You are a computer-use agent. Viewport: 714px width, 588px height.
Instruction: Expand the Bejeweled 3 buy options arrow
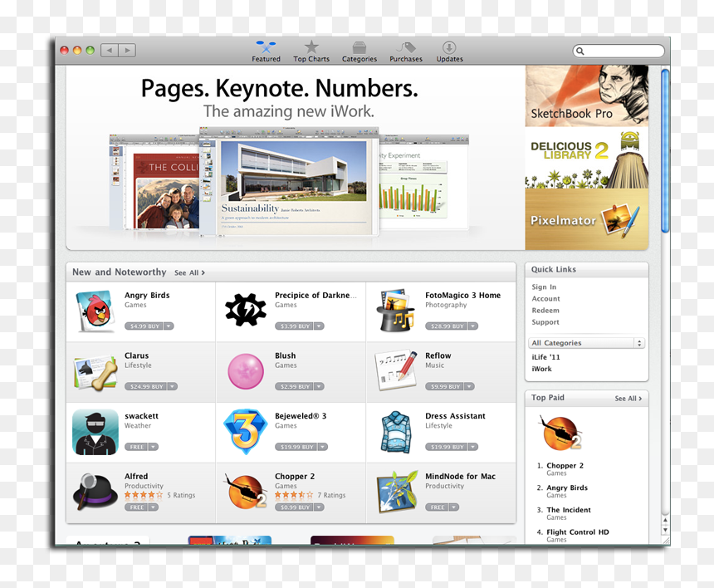coord(322,447)
